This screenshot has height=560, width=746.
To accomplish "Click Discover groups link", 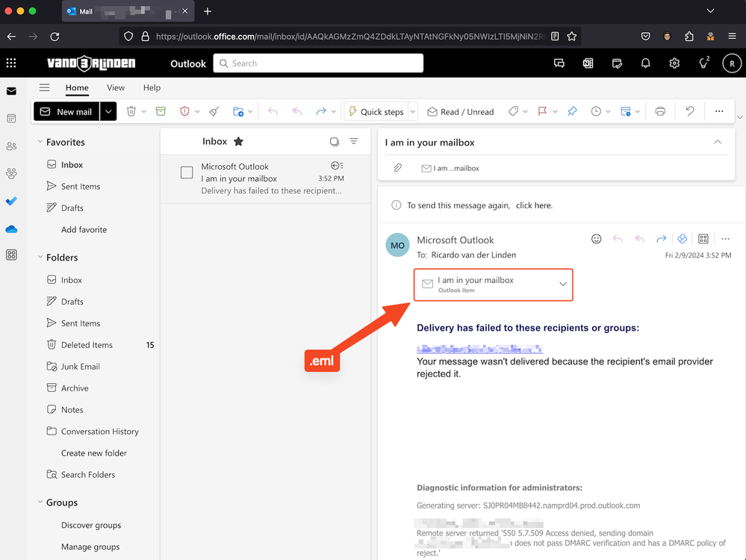I will (x=91, y=525).
